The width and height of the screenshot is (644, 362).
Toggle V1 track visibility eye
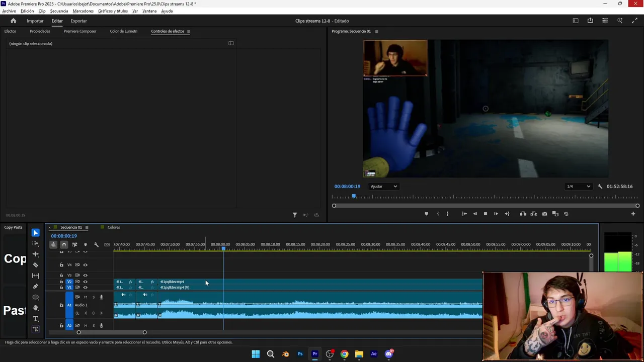85,287
